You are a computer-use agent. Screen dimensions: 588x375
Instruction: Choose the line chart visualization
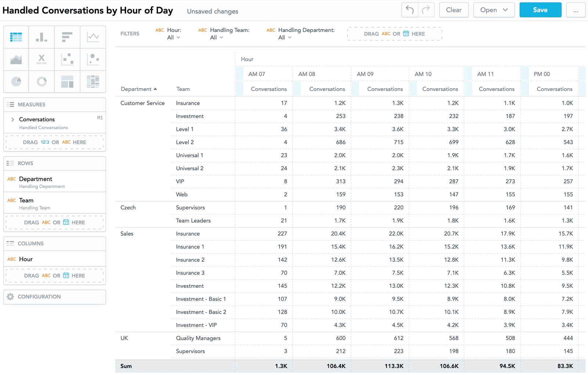pos(93,37)
